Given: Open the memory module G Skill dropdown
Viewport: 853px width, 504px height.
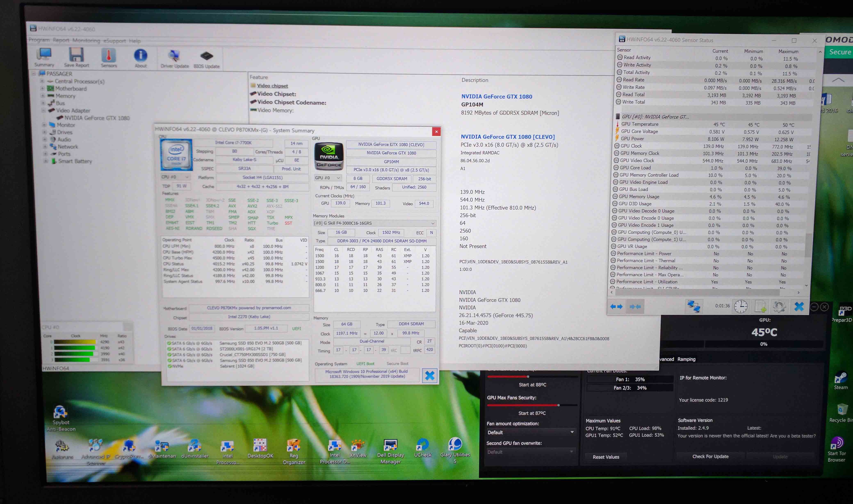Looking at the screenshot, I should point(374,223).
